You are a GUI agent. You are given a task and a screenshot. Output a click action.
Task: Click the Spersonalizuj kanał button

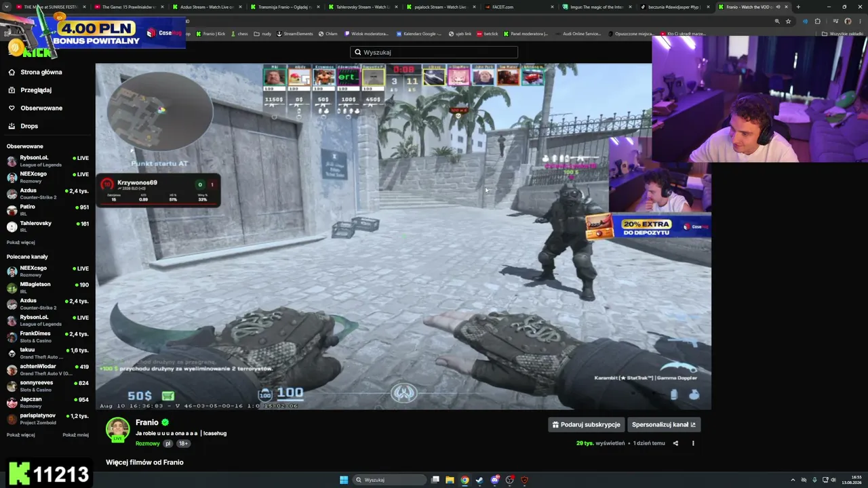pyautogui.click(x=664, y=425)
